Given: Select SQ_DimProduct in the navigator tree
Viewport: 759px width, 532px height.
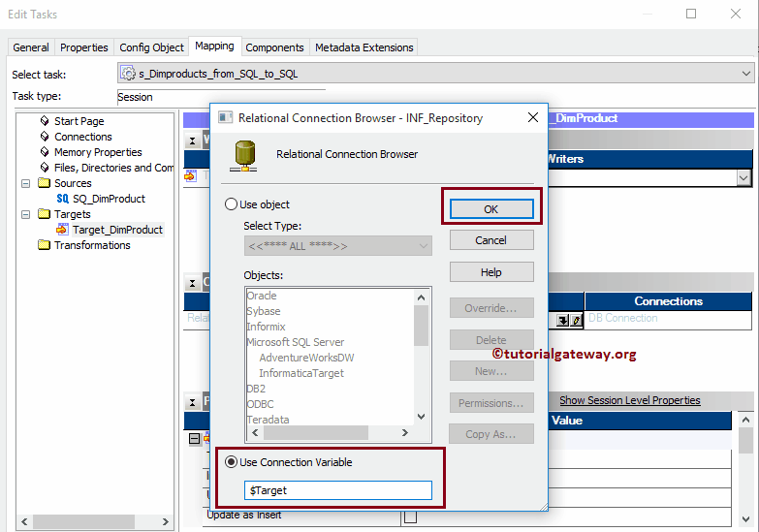Looking at the screenshot, I should (x=109, y=199).
